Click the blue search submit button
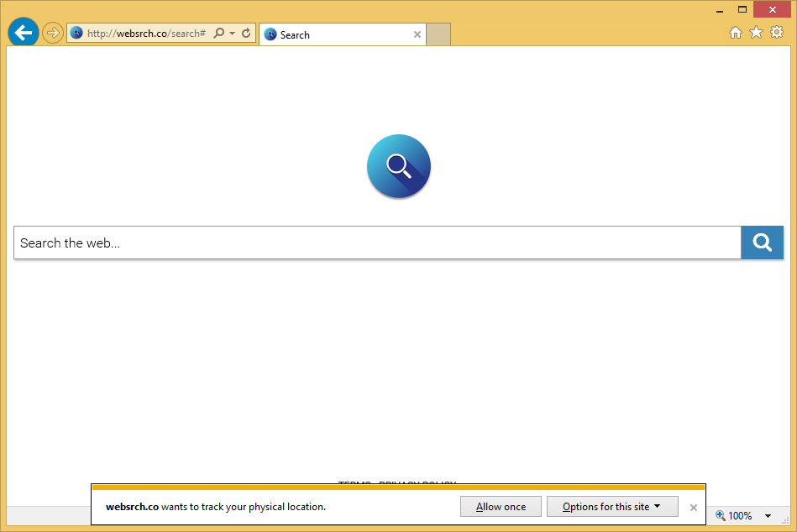The width and height of the screenshot is (797, 532). (762, 243)
